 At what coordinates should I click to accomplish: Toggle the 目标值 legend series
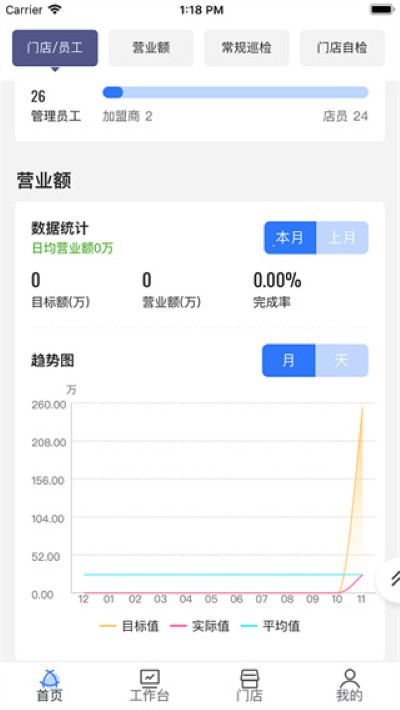[x=129, y=626]
